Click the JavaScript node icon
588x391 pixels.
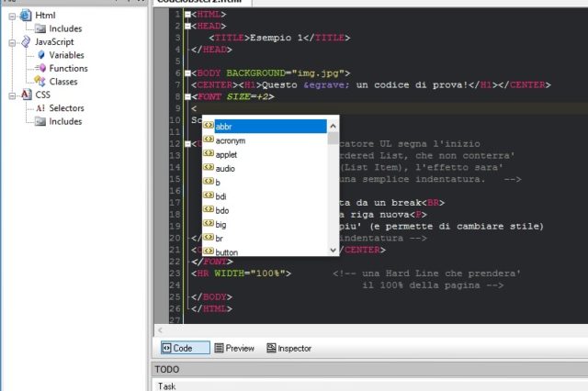tap(26, 41)
